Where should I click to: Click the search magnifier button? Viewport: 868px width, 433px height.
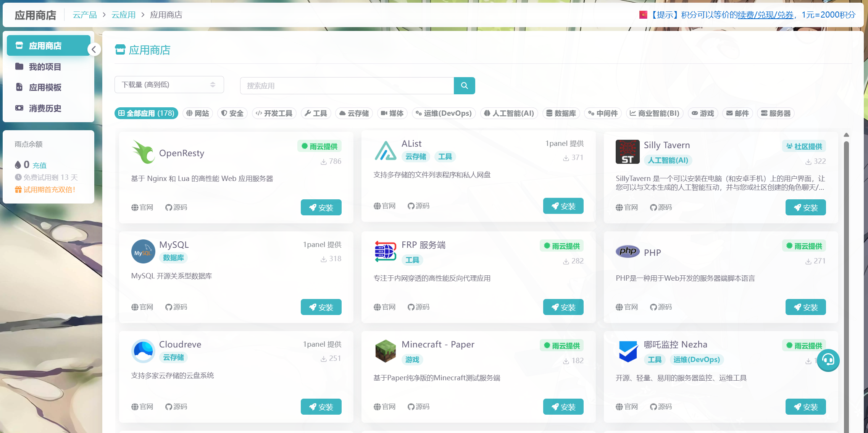[464, 86]
